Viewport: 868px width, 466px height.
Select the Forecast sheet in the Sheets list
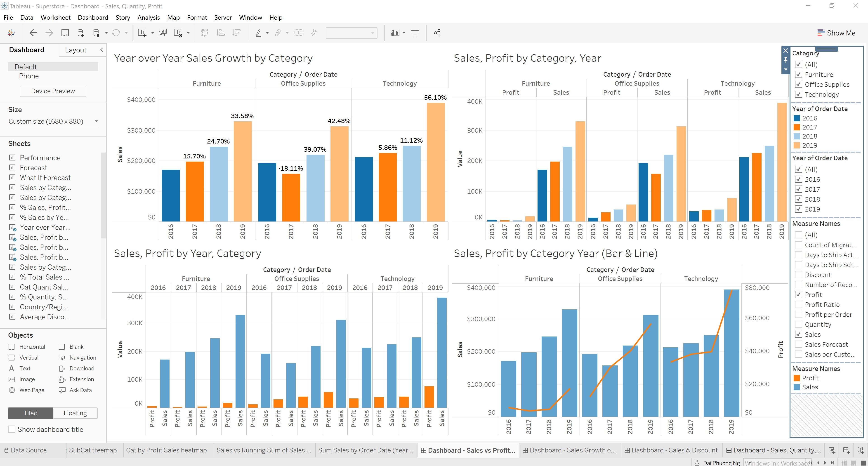pos(34,167)
